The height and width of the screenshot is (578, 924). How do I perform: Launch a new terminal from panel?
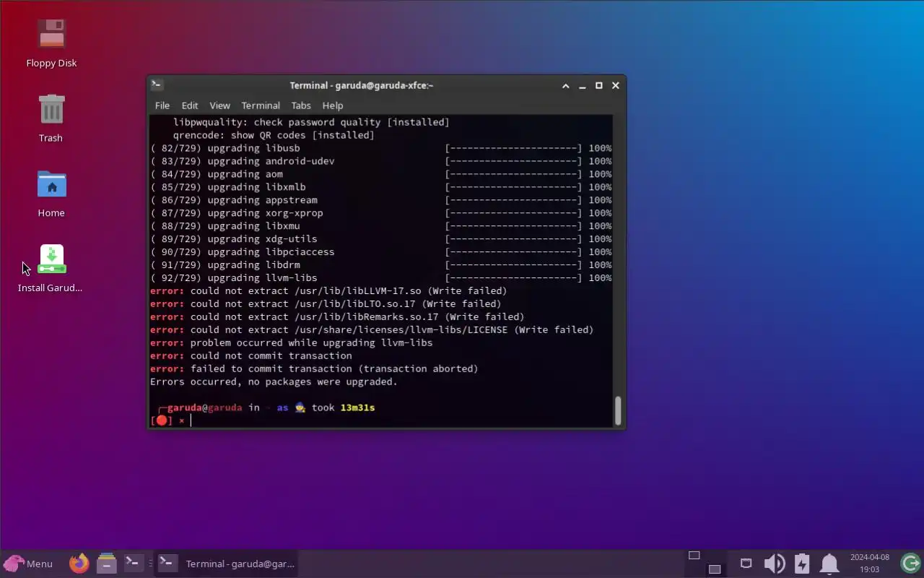(x=132, y=561)
